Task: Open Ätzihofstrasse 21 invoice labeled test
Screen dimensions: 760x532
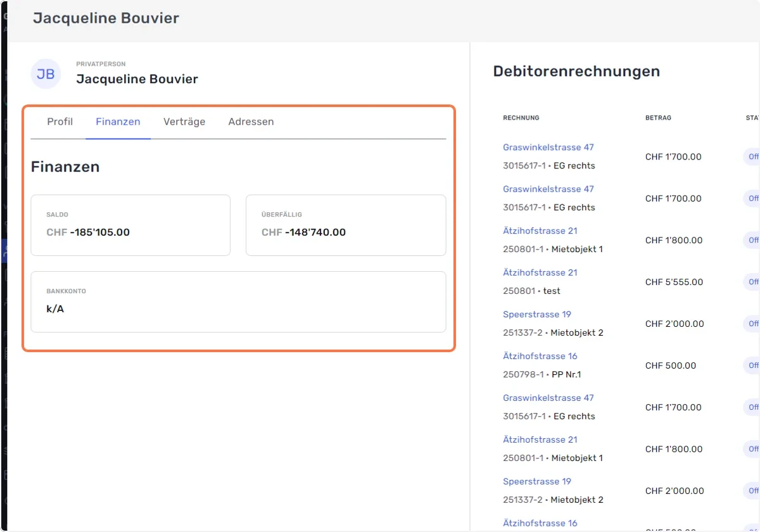Action: pyautogui.click(x=540, y=272)
